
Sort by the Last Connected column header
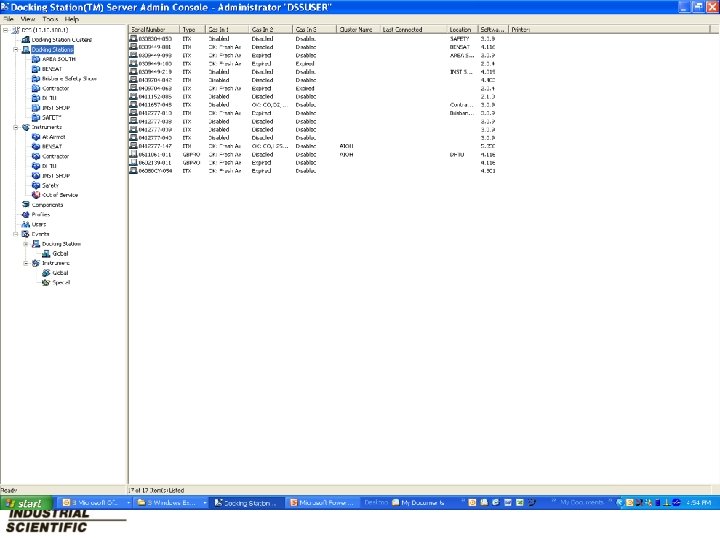413,29
